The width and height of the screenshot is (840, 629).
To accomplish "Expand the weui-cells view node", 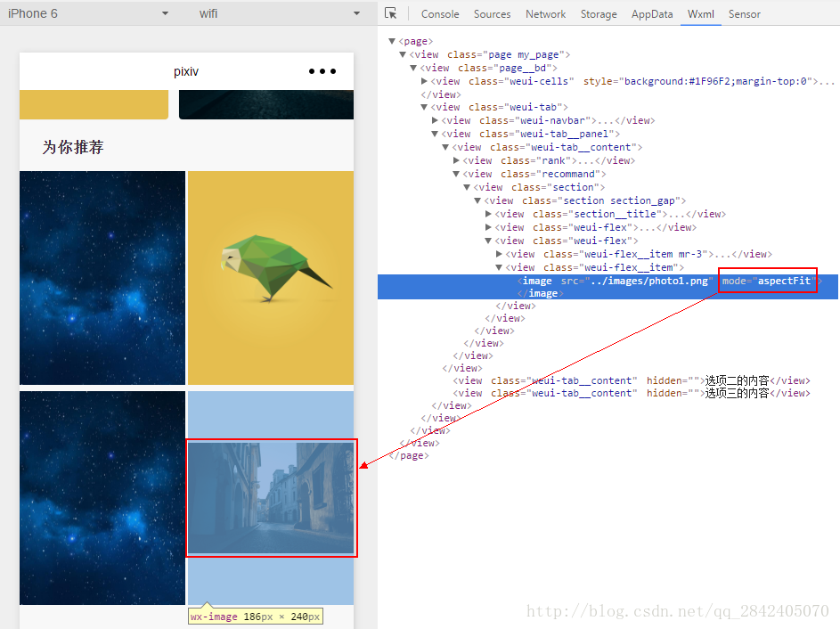I will pos(424,81).
